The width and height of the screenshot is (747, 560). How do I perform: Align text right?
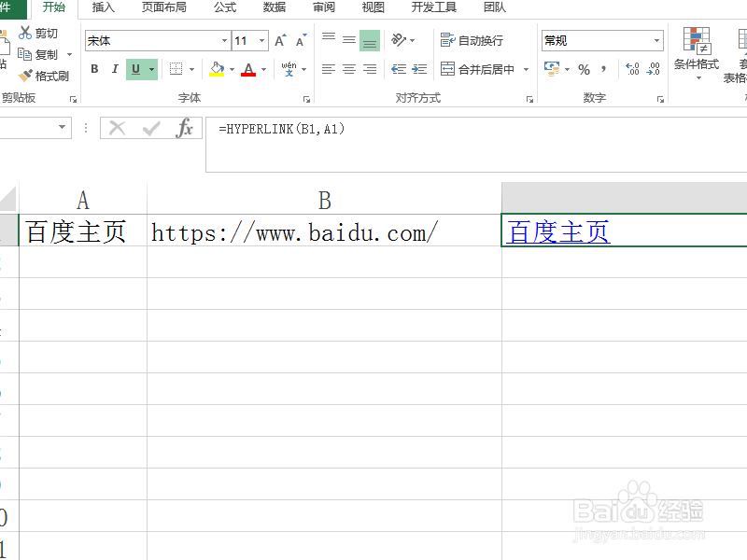coord(370,69)
